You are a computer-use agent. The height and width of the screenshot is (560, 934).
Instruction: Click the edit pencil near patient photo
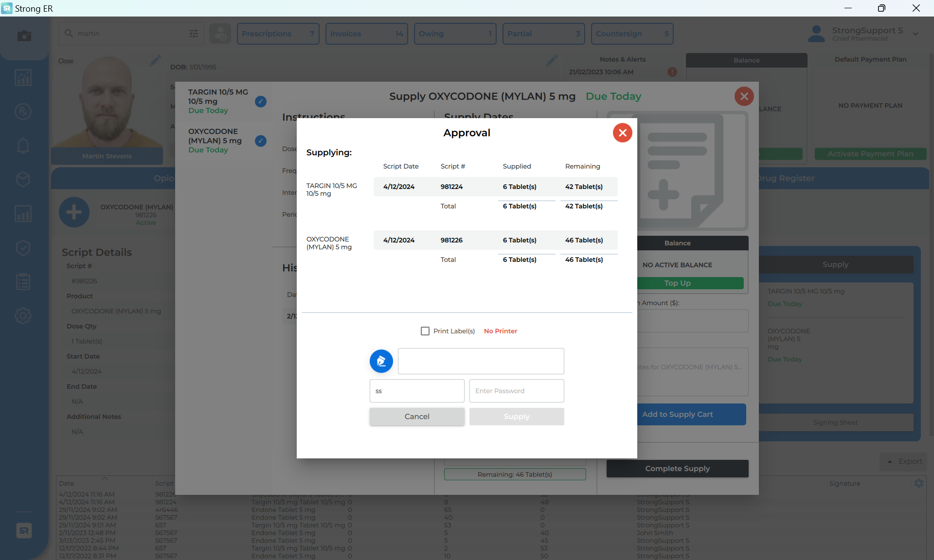[155, 61]
